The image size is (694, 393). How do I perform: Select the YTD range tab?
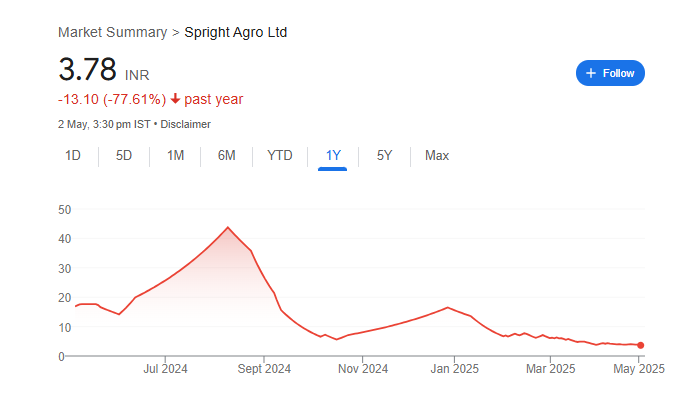(x=280, y=156)
